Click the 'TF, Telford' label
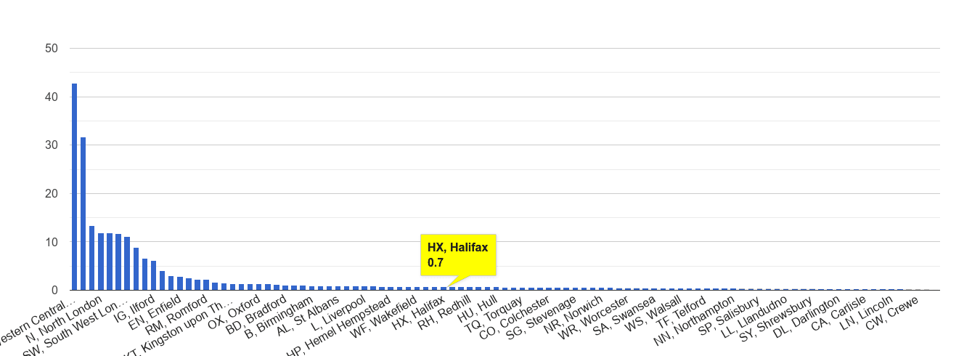 click(683, 311)
